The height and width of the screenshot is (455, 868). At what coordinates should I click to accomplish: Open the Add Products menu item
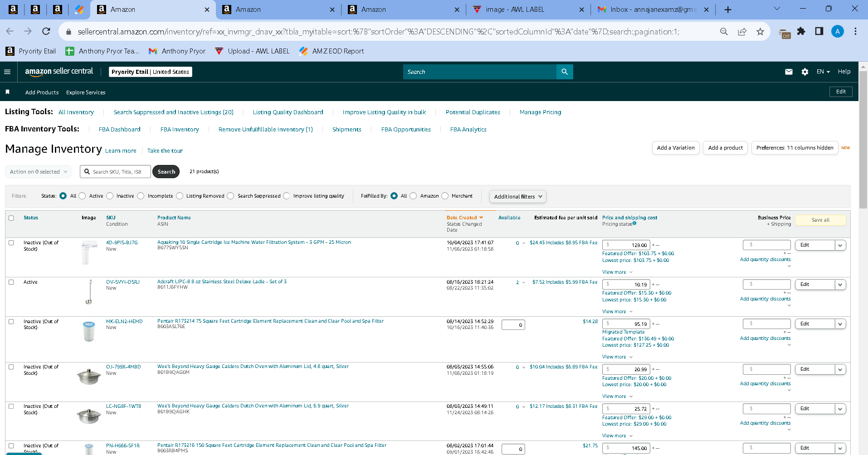pyautogui.click(x=42, y=92)
